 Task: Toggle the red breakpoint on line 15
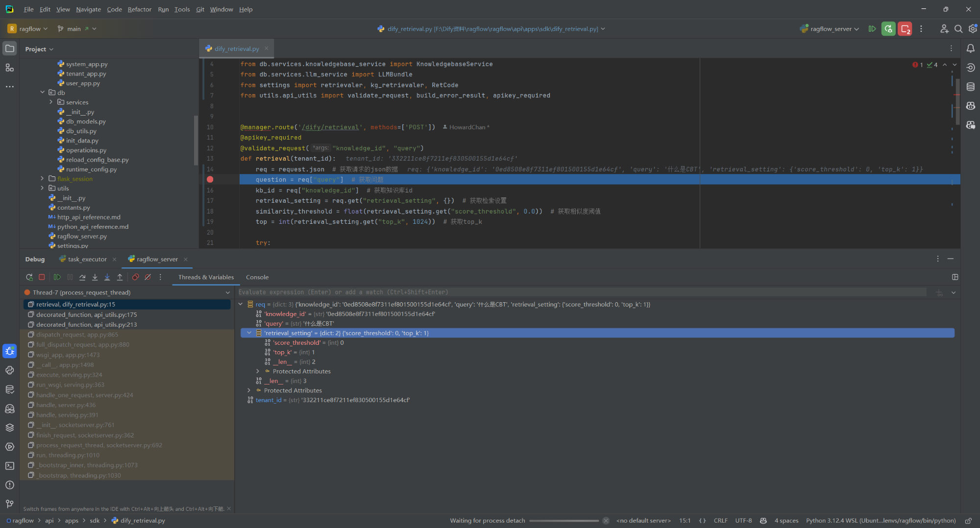(x=210, y=179)
